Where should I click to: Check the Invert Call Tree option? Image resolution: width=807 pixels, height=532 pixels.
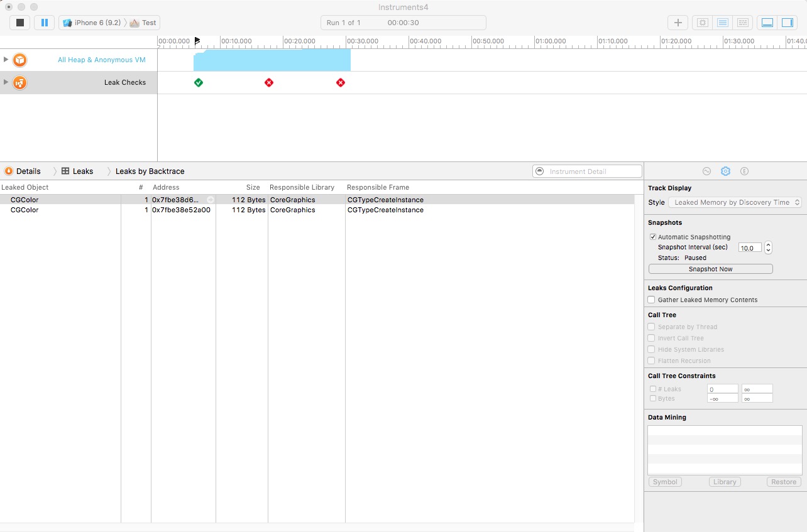tap(652, 339)
